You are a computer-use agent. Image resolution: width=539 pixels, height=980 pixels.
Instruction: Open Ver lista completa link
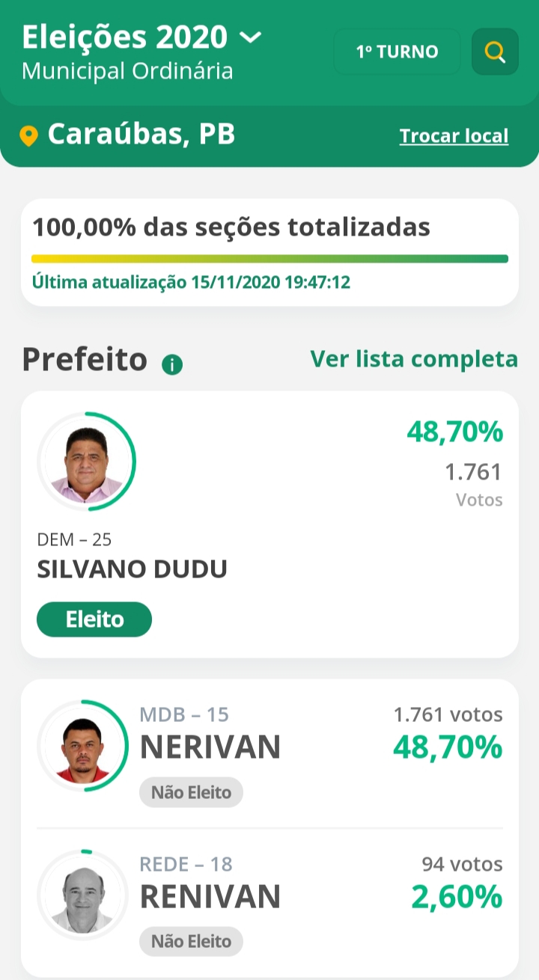pyautogui.click(x=414, y=359)
